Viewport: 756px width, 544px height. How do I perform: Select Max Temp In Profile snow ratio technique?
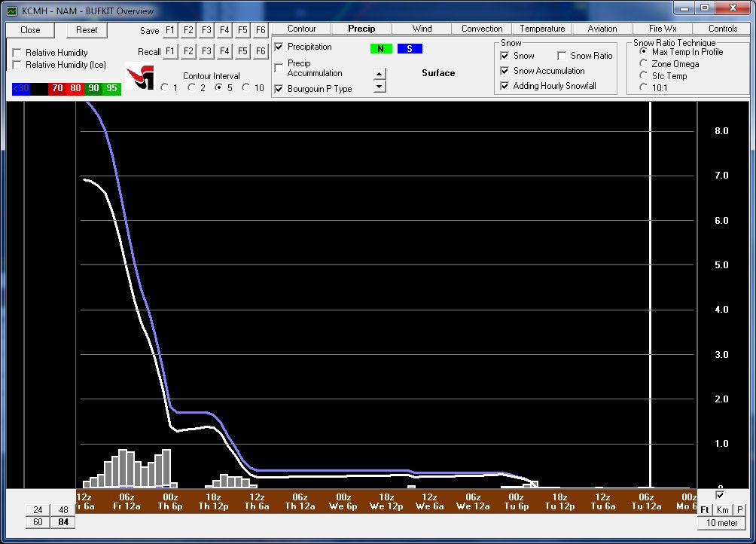pos(643,51)
